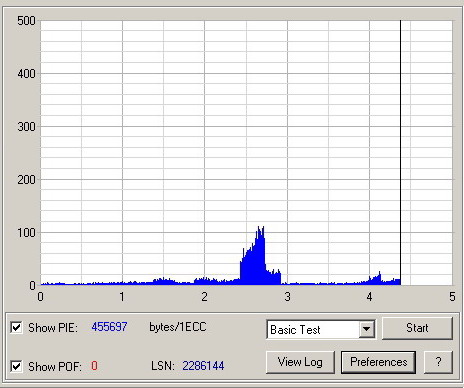Click the LSN value 2286144
This screenshot has width=464, height=388.
pyautogui.click(x=203, y=366)
